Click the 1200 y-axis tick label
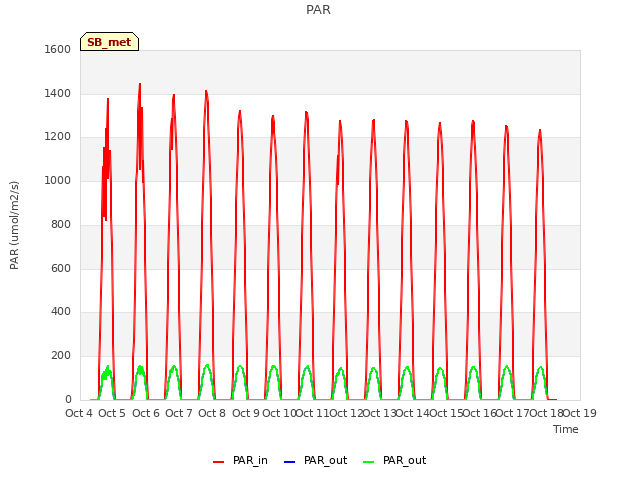640x480 pixels. point(58,137)
